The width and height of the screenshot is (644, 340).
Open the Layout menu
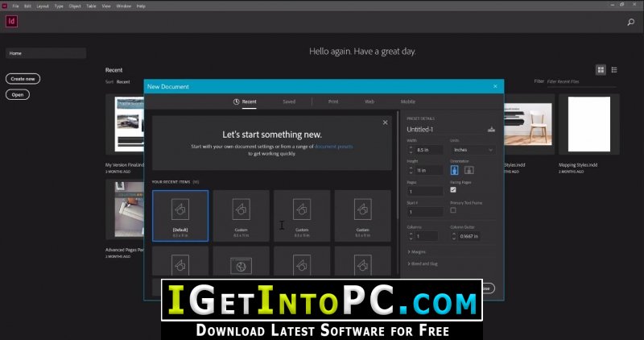(x=43, y=6)
